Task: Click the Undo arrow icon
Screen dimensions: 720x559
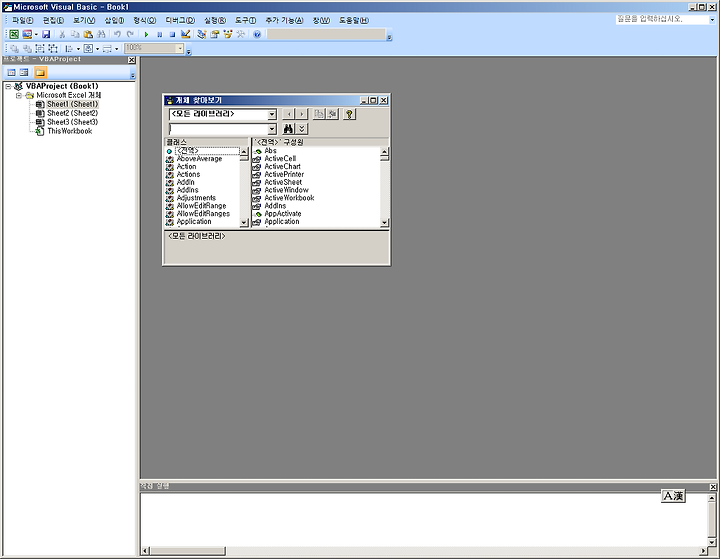Action: pyautogui.click(x=118, y=34)
